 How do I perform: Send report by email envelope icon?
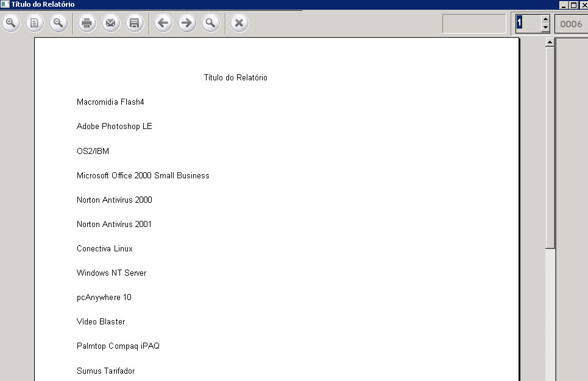[111, 23]
